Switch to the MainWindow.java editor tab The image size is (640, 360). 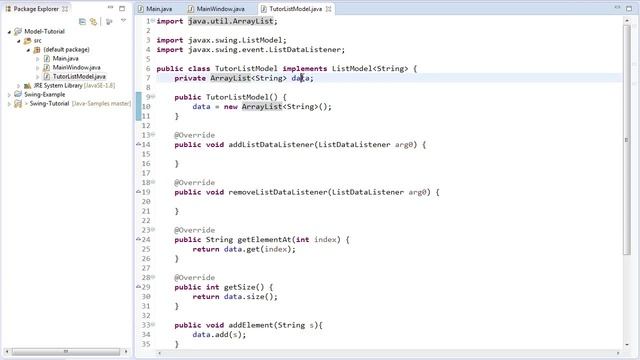click(217, 9)
